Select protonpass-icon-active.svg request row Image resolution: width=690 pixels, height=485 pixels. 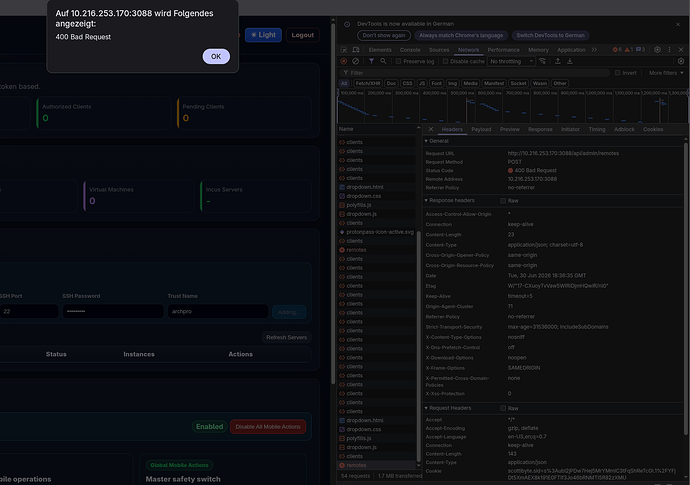click(376, 232)
